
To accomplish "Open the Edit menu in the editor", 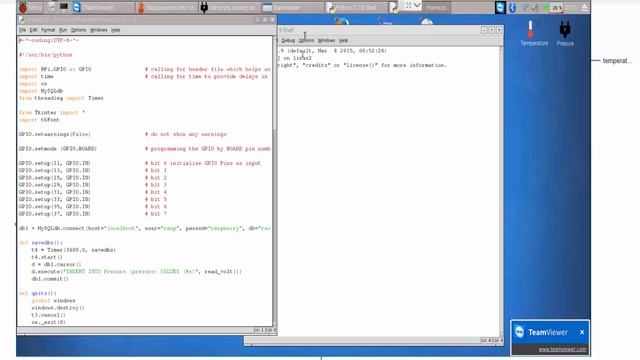I will point(33,30).
